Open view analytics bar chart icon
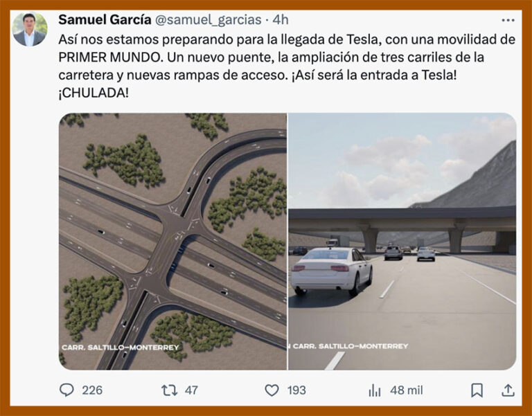 click(375, 390)
